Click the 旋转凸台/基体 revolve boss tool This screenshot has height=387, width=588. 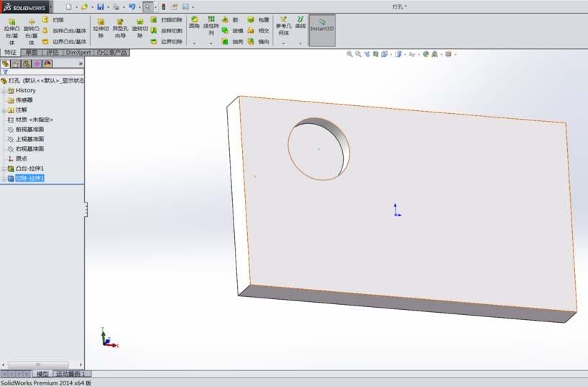(x=31, y=31)
